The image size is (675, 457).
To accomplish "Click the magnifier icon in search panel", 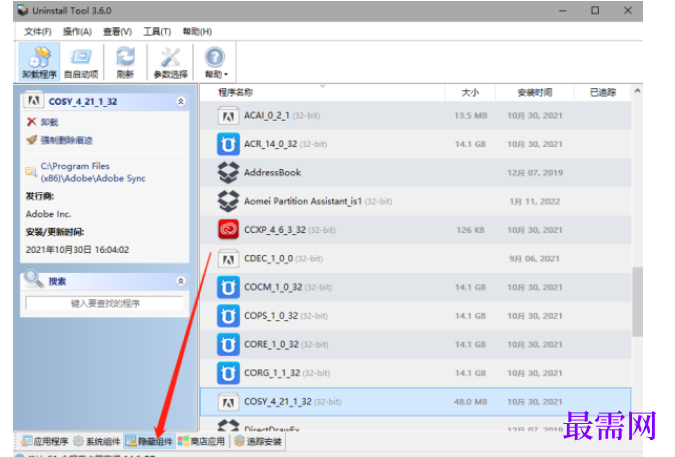I will pos(33,279).
